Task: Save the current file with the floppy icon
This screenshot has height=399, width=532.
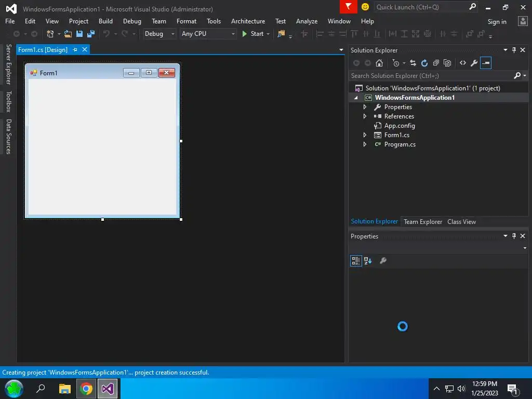Action: (x=79, y=34)
